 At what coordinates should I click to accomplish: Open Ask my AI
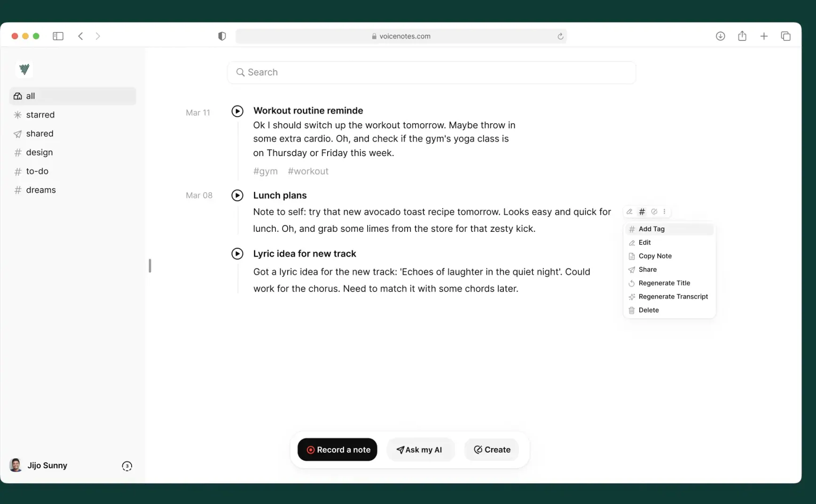pyautogui.click(x=421, y=450)
